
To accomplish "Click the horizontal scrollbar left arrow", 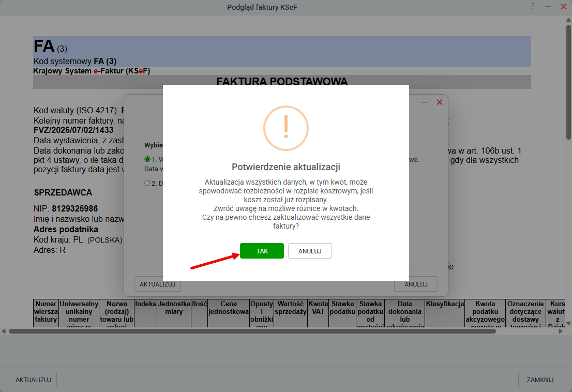I will 4,331.
